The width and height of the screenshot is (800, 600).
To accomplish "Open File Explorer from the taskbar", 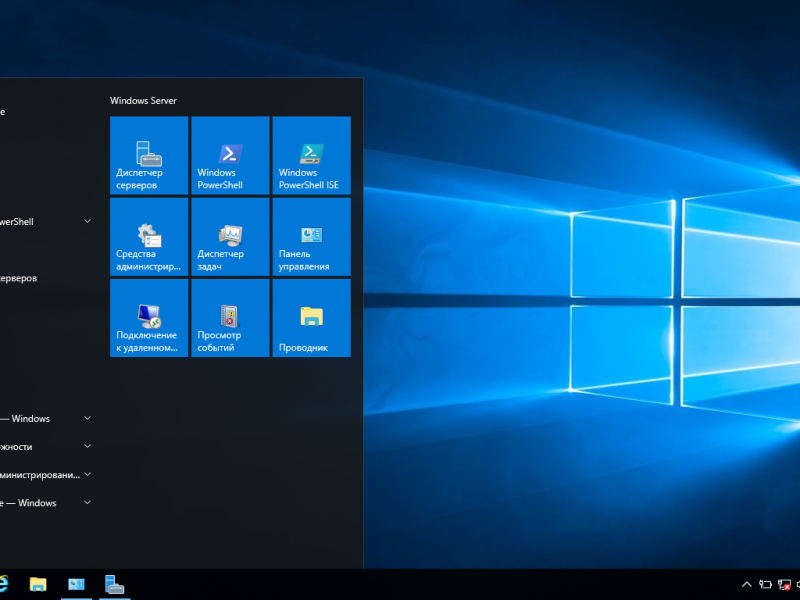I will (38, 584).
